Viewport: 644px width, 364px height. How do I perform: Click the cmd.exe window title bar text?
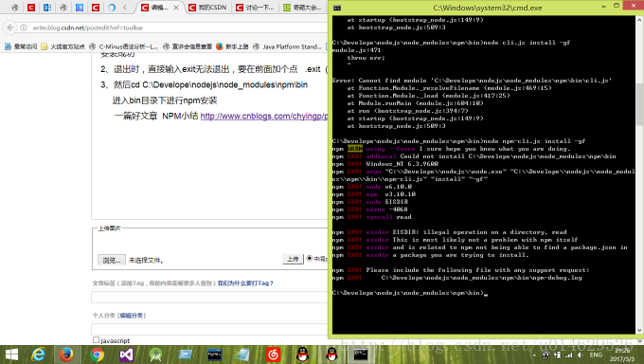point(488,8)
